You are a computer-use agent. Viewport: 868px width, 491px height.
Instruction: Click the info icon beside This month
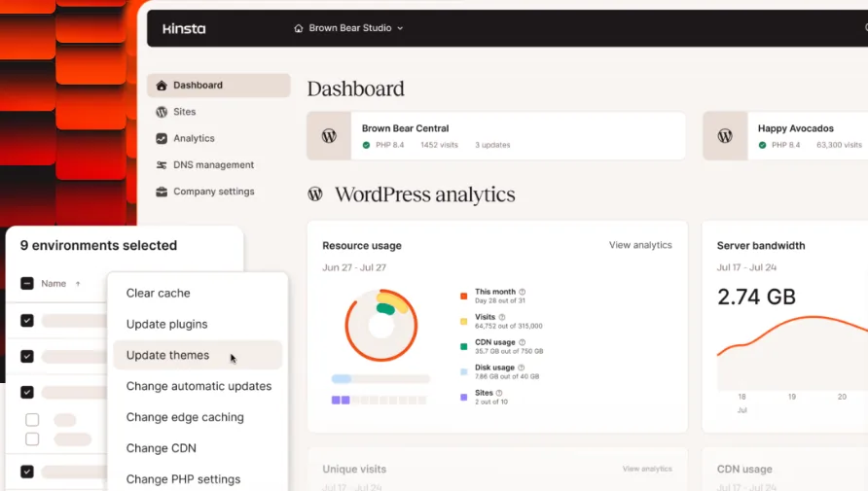(522, 292)
